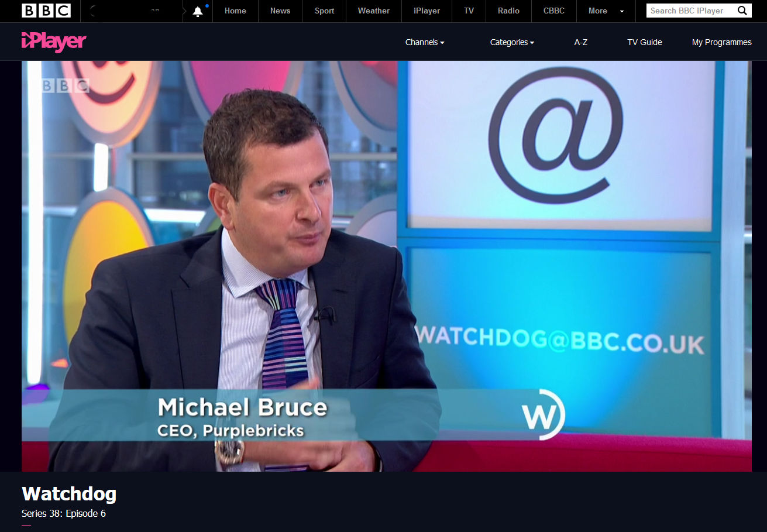
Task: Click the pink iPlayer logo
Action: coord(54,42)
